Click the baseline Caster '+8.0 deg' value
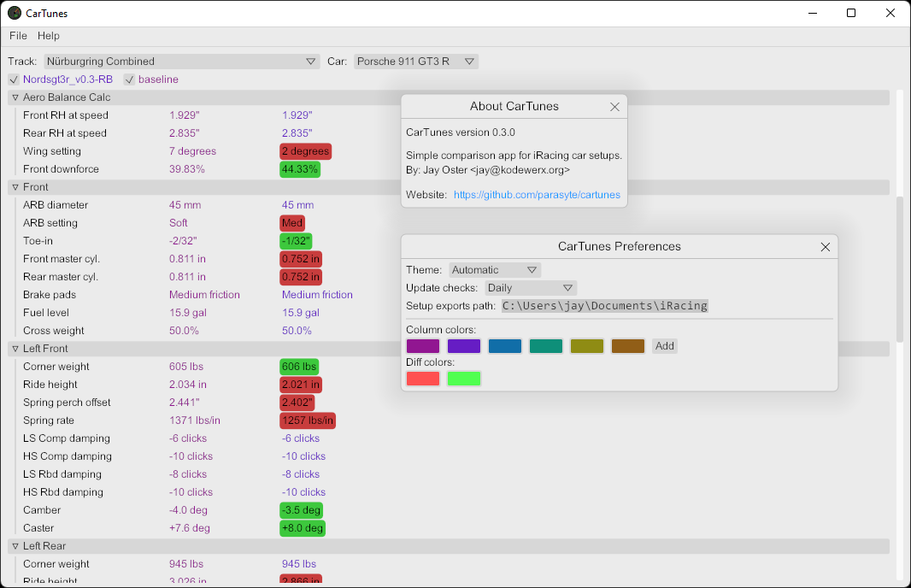 [x=303, y=528]
